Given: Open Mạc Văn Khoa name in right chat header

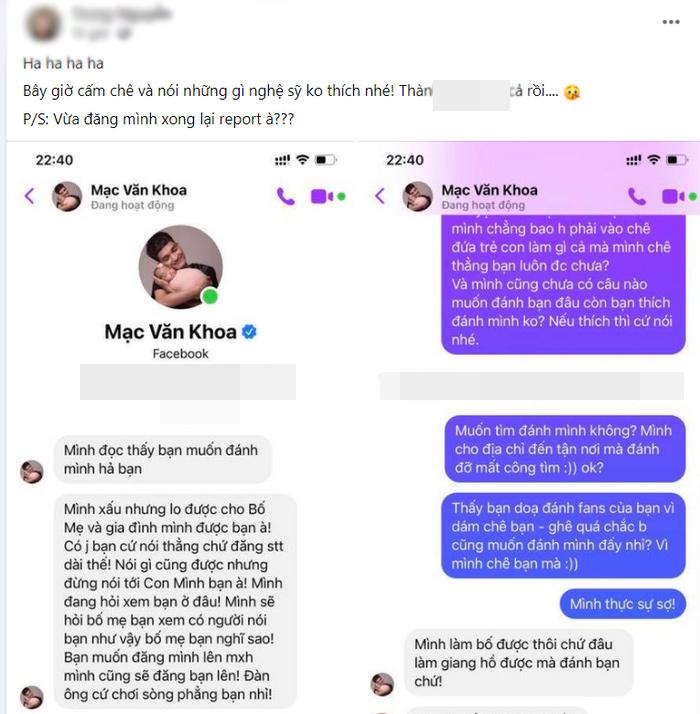Looking at the screenshot, I should pyautogui.click(x=490, y=190).
